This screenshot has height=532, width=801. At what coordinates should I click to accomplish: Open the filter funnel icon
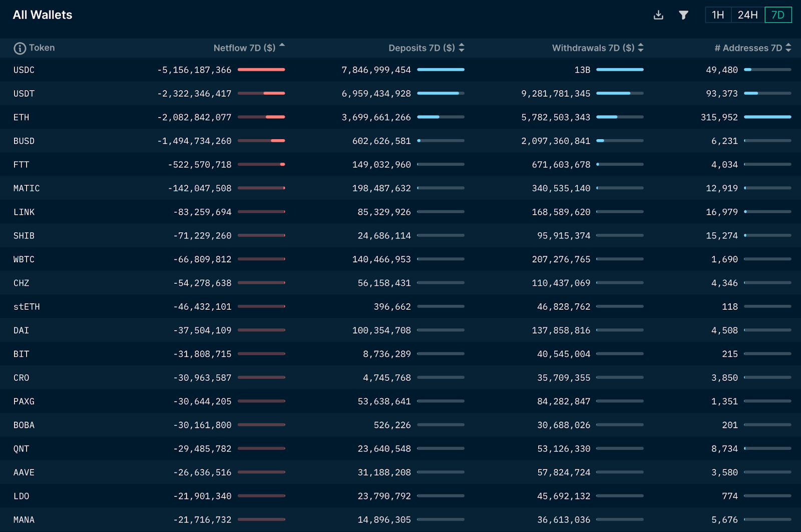683,15
